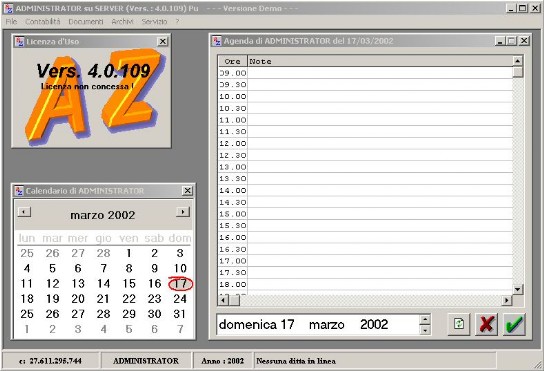Viewport: 544px width, 371px height.
Task: Click the note cell for 12.00
Action: pos(380,143)
